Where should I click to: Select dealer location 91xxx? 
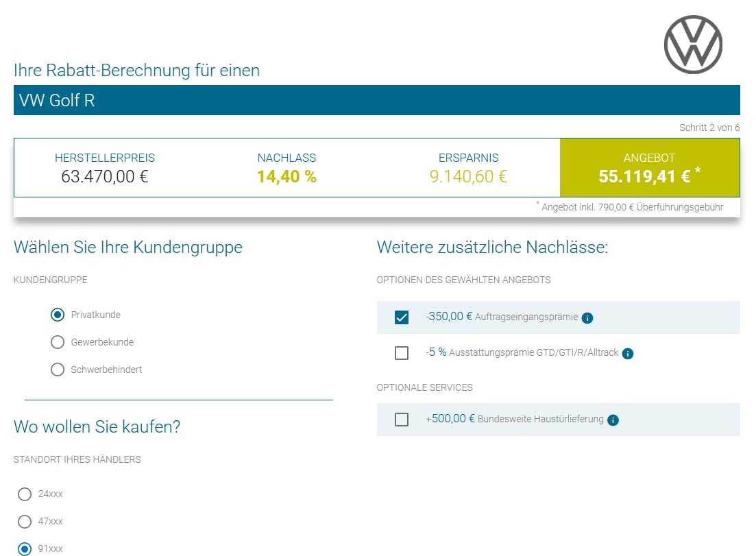pyautogui.click(x=25, y=548)
